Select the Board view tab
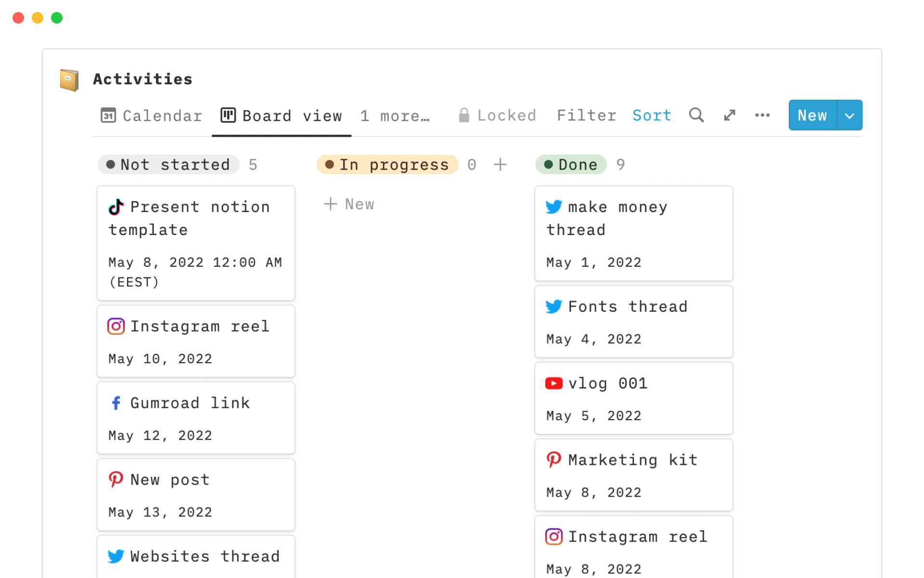Screen dimensions: 924x578 click(x=282, y=116)
